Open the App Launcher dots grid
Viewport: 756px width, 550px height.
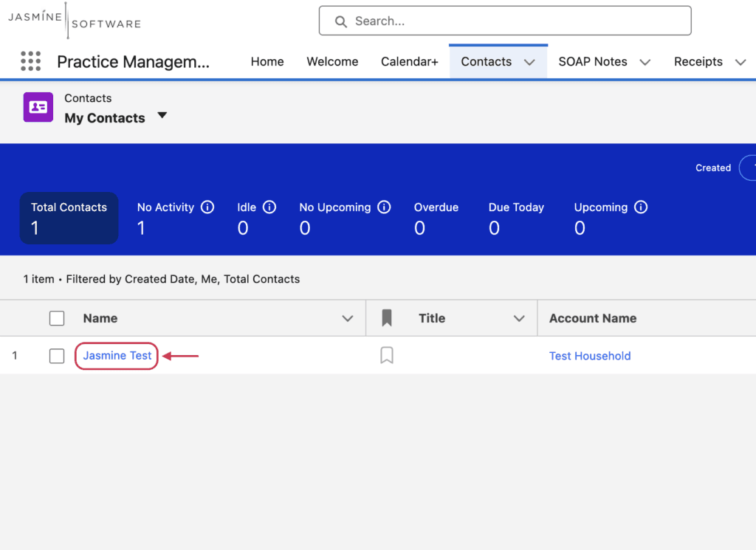(31, 61)
